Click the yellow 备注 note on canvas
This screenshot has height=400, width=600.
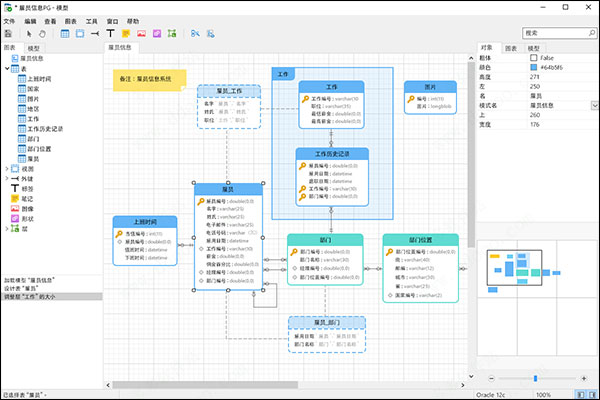[150, 80]
